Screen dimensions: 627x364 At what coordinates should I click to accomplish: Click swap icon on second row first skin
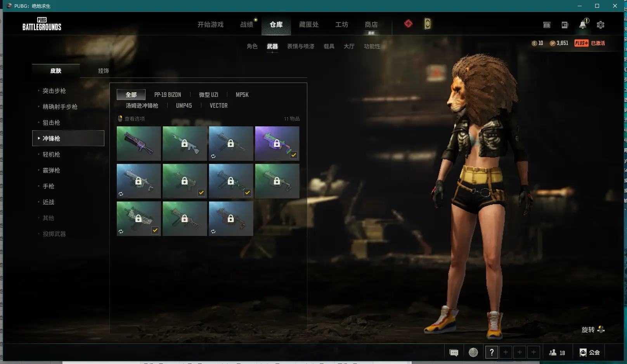click(x=121, y=194)
